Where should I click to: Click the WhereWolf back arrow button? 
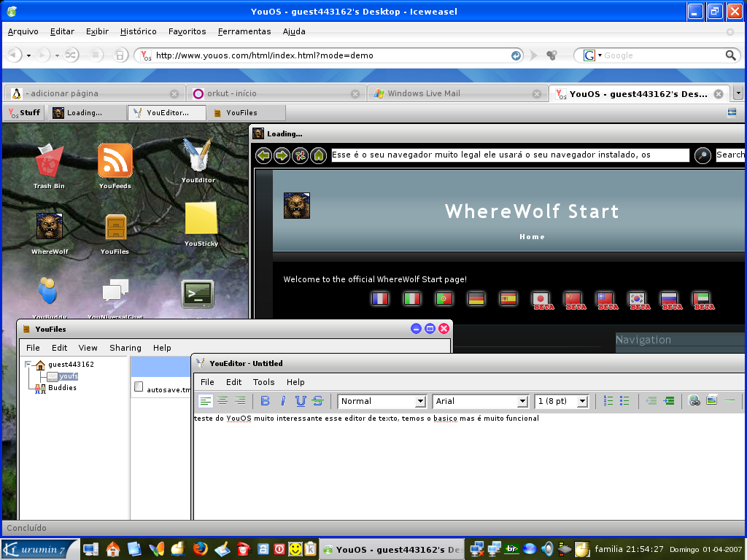(263, 155)
